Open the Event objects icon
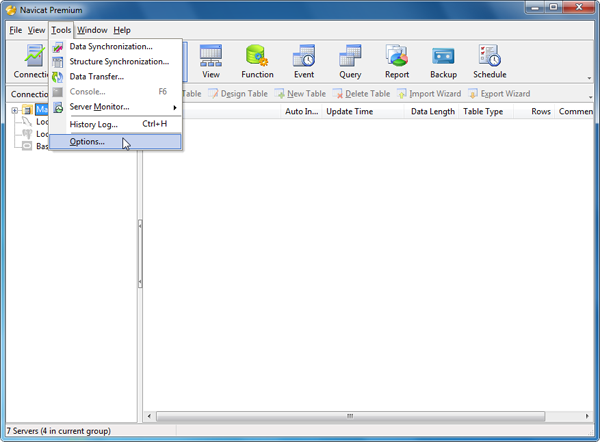The width and height of the screenshot is (600, 442). pyautogui.click(x=304, y=55)
